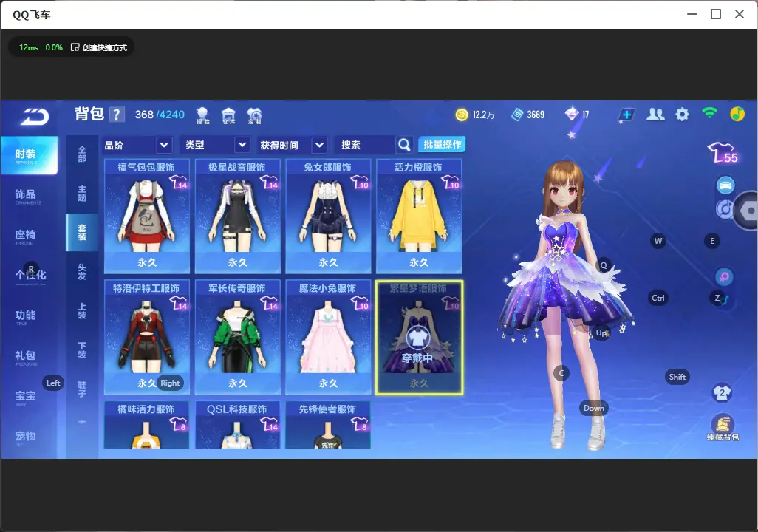The image size is (758, 532).
Task: Click the 批量操作 batch operation button
Action: [x=442, y=144]
